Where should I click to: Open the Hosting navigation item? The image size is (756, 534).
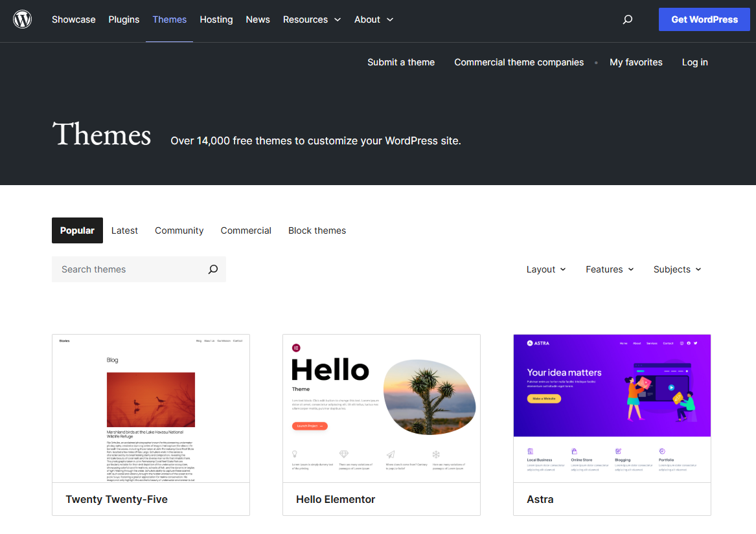point(216,20)
